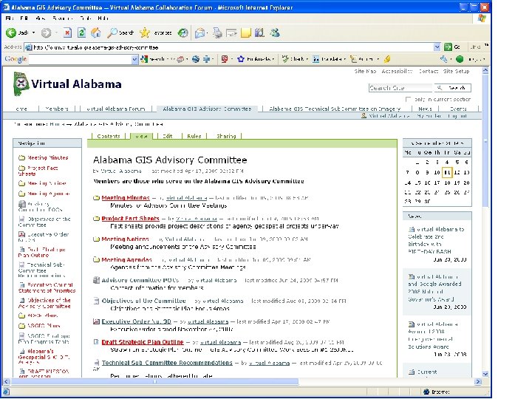532x399 pixels.
Task: Click the browser Forward arrow button
Action: tap(46, 33)
